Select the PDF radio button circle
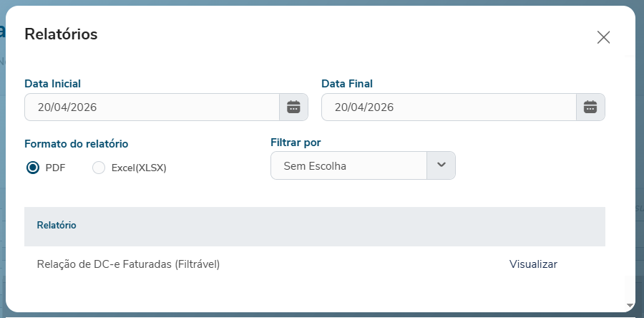Image resolution: width=644 pixels, height=318 pixels. point(32,168)
